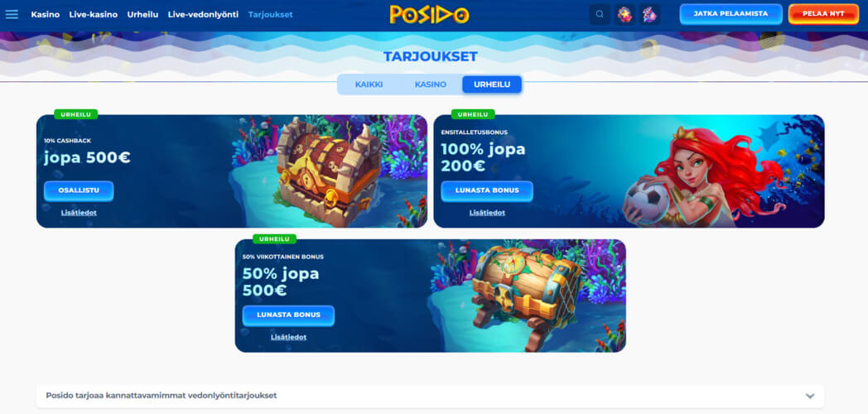Select the Kaikki filter tab
Viewport: 868px width, 414px height.
click(369, 84)
